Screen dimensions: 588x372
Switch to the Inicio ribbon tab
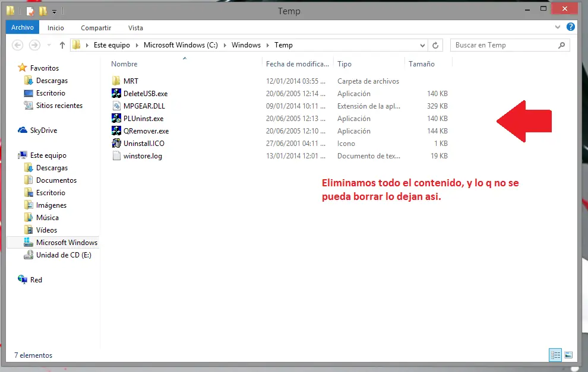point(55,28)
